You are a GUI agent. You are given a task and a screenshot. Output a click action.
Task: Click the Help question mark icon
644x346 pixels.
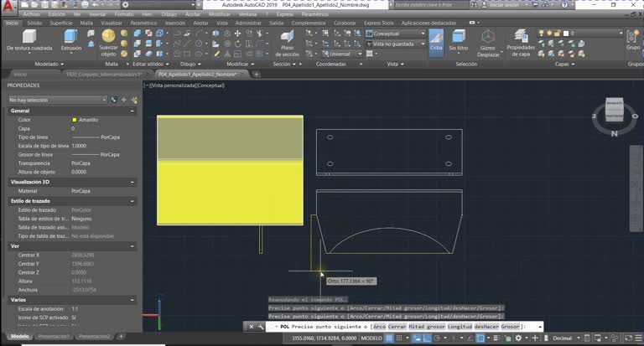(x=564, y=5)
